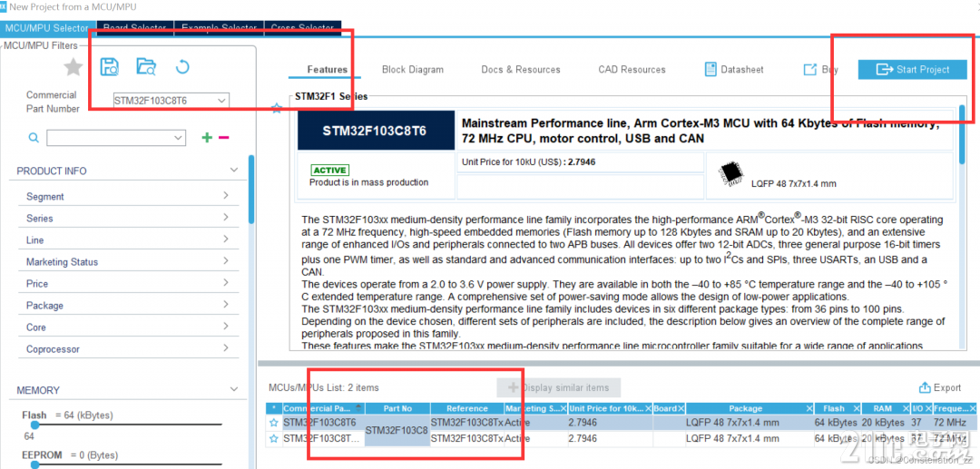Screen dimensions: 980x469
Task: Open the Docs & Resources tab
Action: pos(521,69)
